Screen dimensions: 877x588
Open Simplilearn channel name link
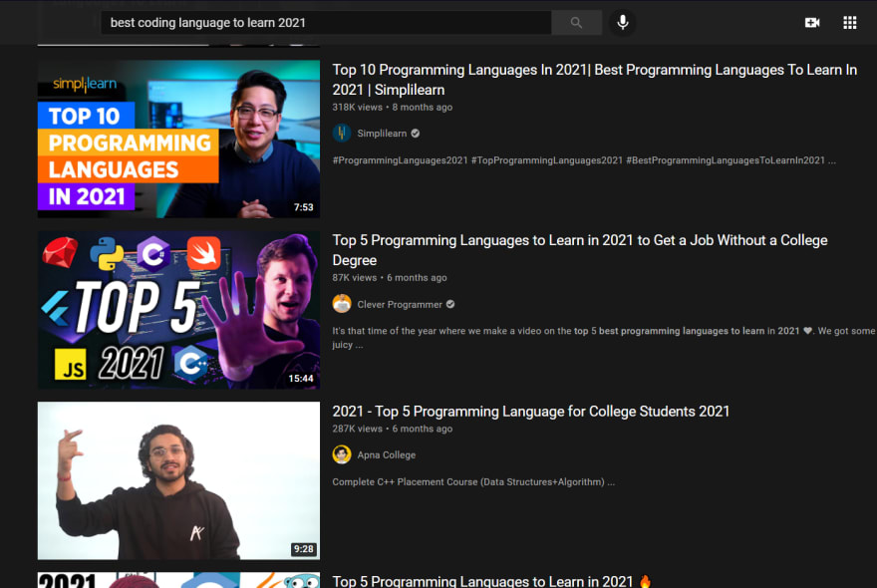[x=382, y=134]
